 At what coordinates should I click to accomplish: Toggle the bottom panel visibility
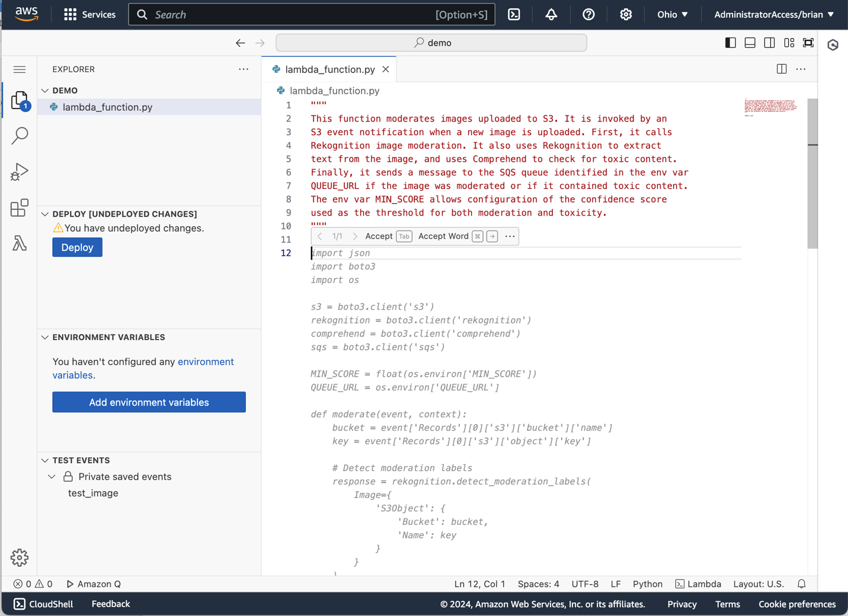tap(750, 42)
